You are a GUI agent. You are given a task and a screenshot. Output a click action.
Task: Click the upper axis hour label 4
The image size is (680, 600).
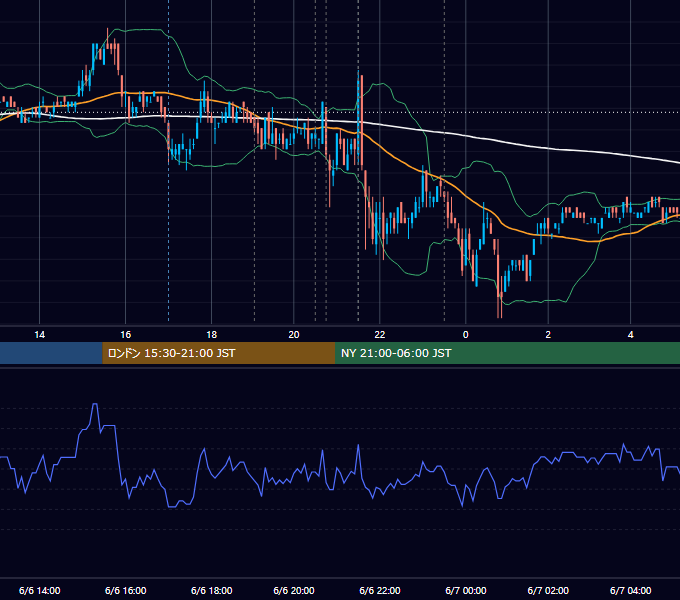[x=631, y=335]
